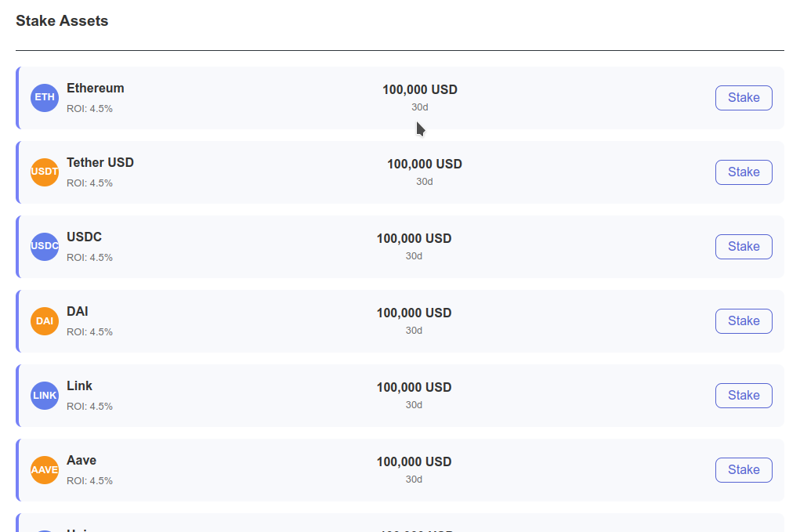Click the Aave ROI 4.5% label
Image resolution: width=800 pixels, height=532 pixels.
90,480
